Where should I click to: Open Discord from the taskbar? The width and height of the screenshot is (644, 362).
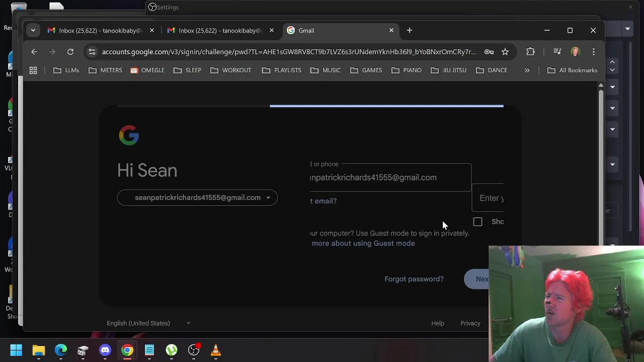pos(105,350)
